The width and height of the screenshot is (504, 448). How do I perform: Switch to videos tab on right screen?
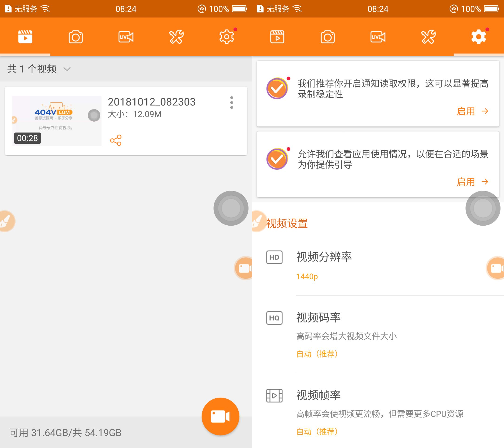tap(277, 37)
